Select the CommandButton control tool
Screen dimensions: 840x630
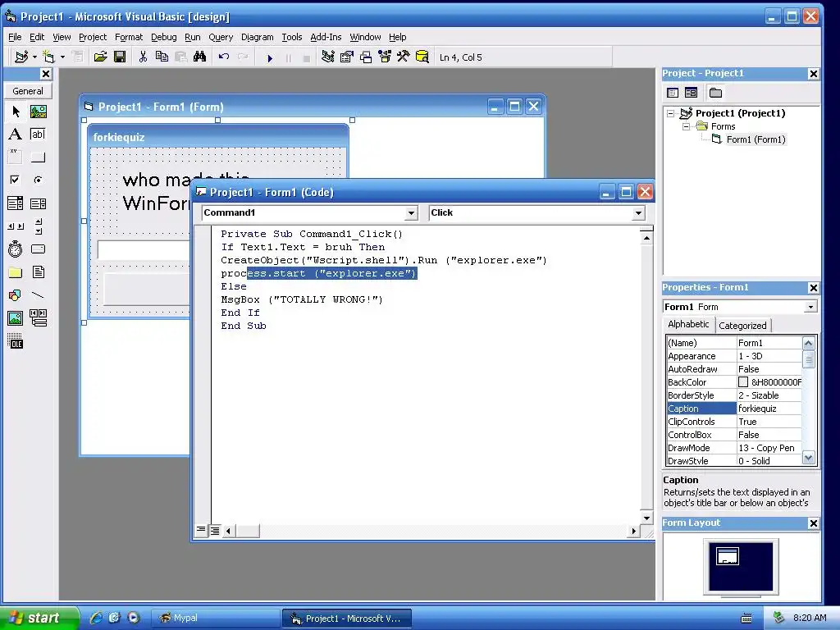(38, 157)
